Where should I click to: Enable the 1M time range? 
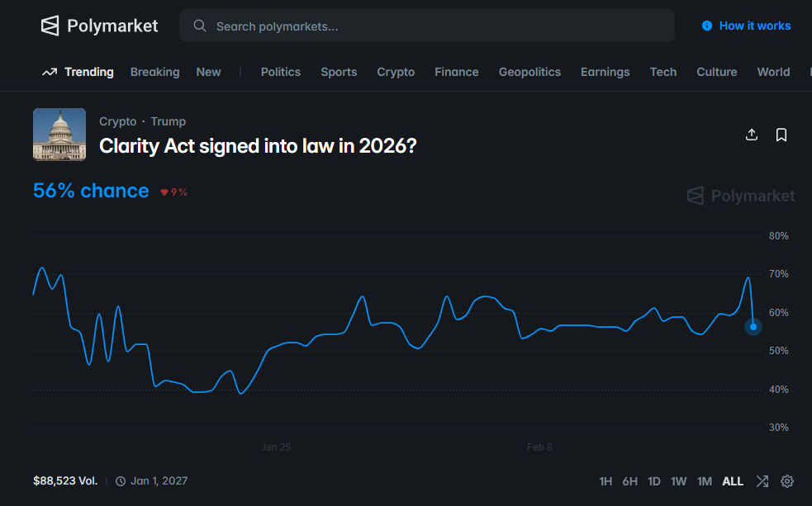click(x=704, y=480)
